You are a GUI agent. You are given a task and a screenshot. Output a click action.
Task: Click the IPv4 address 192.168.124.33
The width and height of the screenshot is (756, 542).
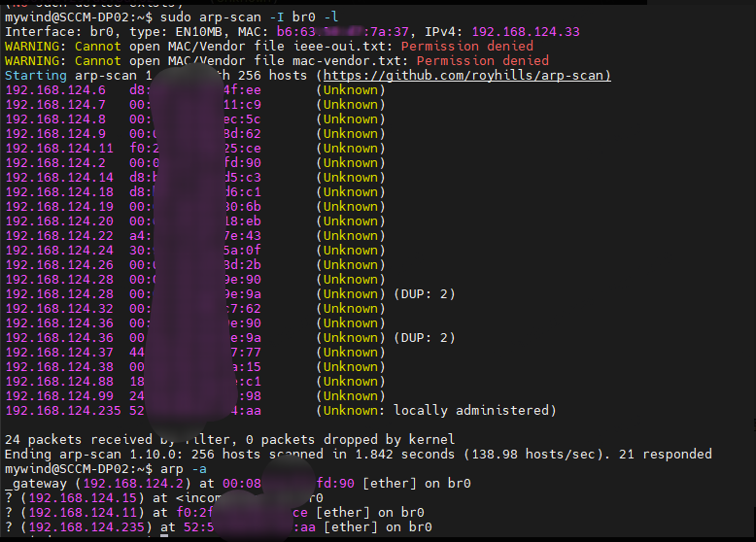[526, 32]
